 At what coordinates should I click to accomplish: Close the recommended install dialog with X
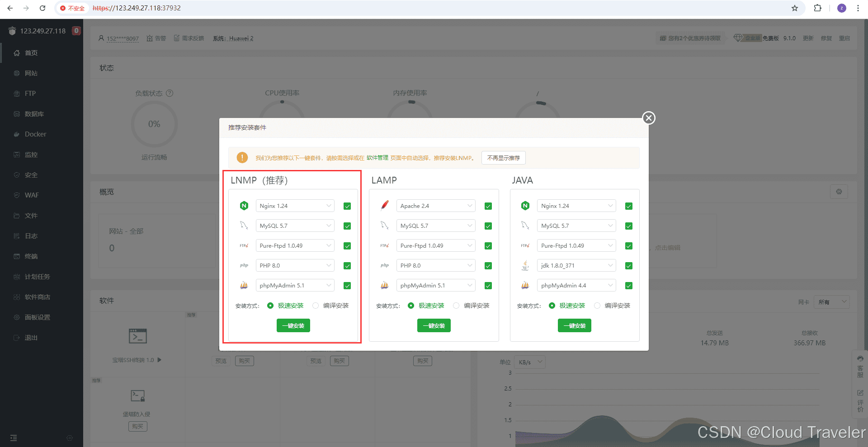pos(649,118)
